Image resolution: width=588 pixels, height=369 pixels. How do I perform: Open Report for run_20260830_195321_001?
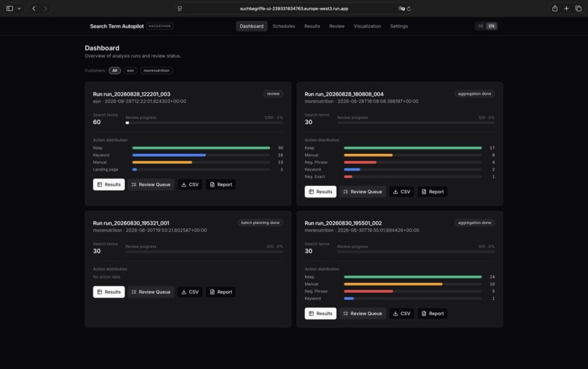[221, 292]
